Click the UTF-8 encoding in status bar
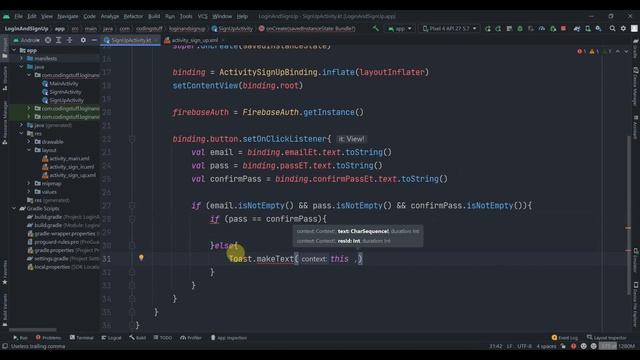 [x=524, y=346]
